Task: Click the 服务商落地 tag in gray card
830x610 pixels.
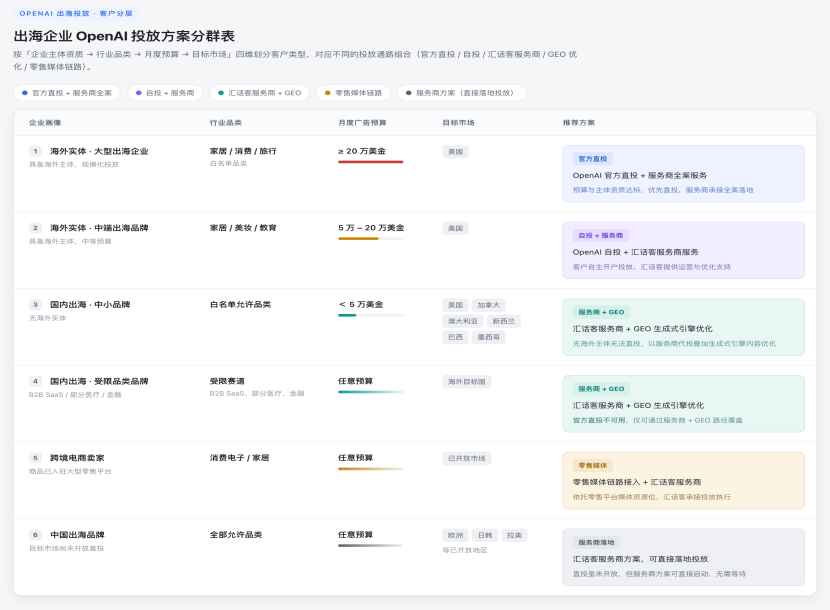Action: pyautogui.click(x=596, y=542)
